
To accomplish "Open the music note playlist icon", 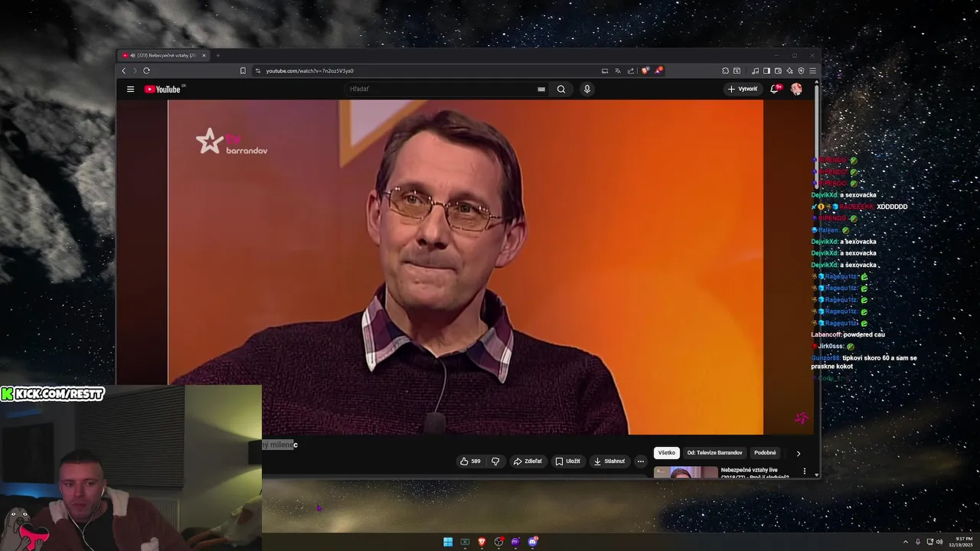I will [x=755, y=70].
